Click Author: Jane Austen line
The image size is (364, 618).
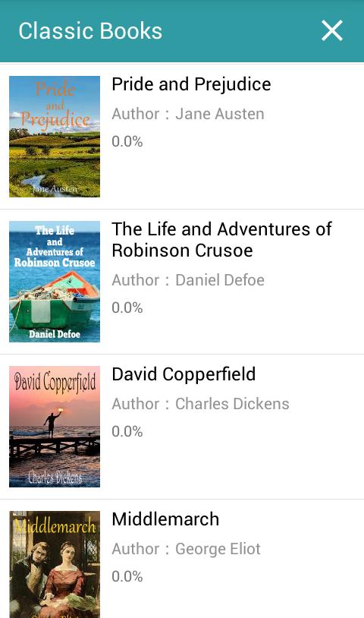[188, 114]
